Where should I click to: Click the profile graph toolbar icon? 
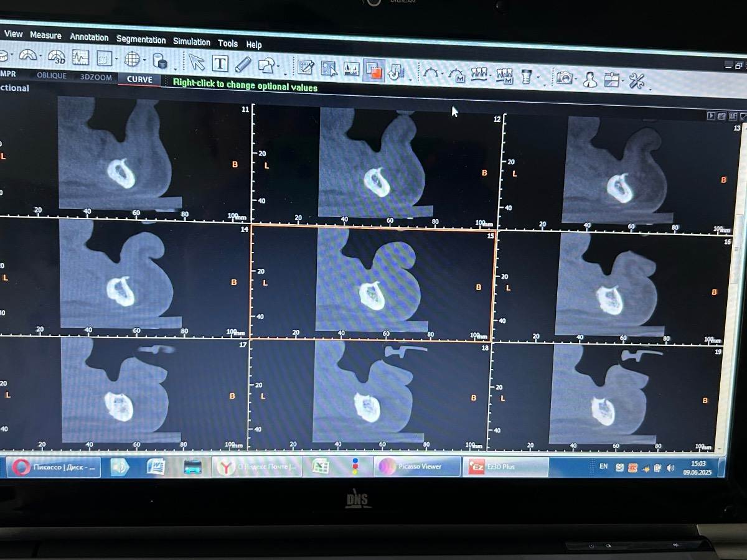click(80, 58)
